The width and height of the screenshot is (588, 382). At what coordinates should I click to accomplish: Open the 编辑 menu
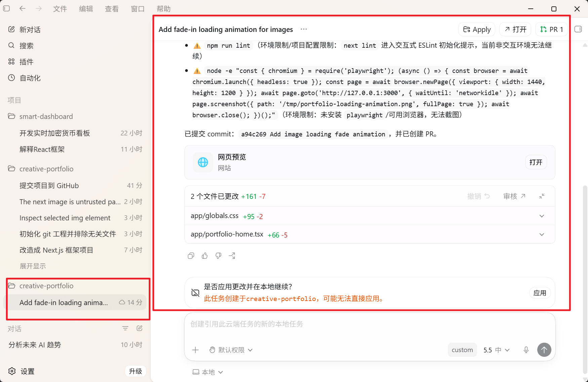(x=86, y=9)
